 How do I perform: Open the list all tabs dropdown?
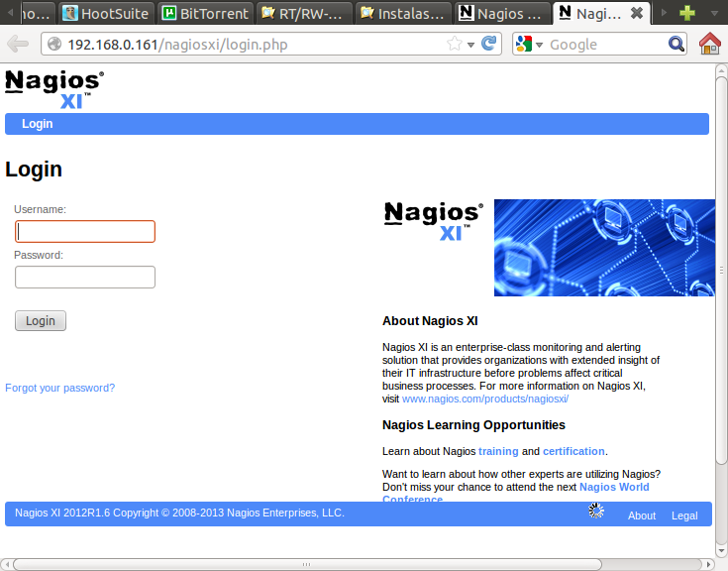click(714, 13)
